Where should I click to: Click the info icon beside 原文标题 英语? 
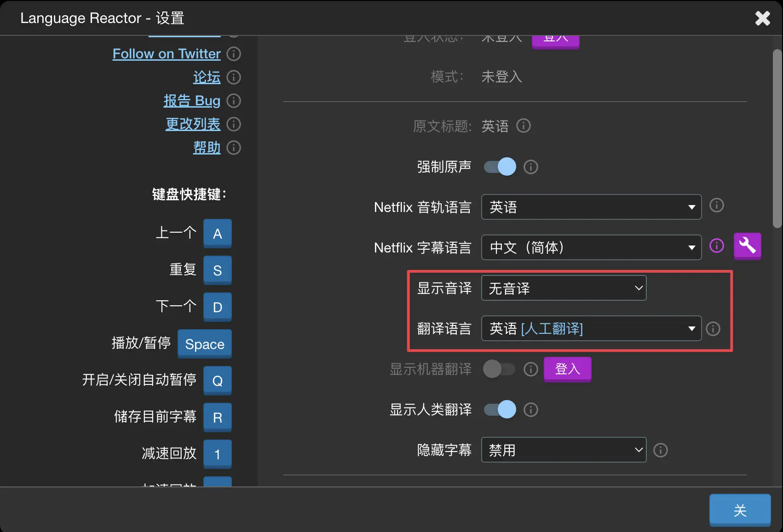[523, 126]
